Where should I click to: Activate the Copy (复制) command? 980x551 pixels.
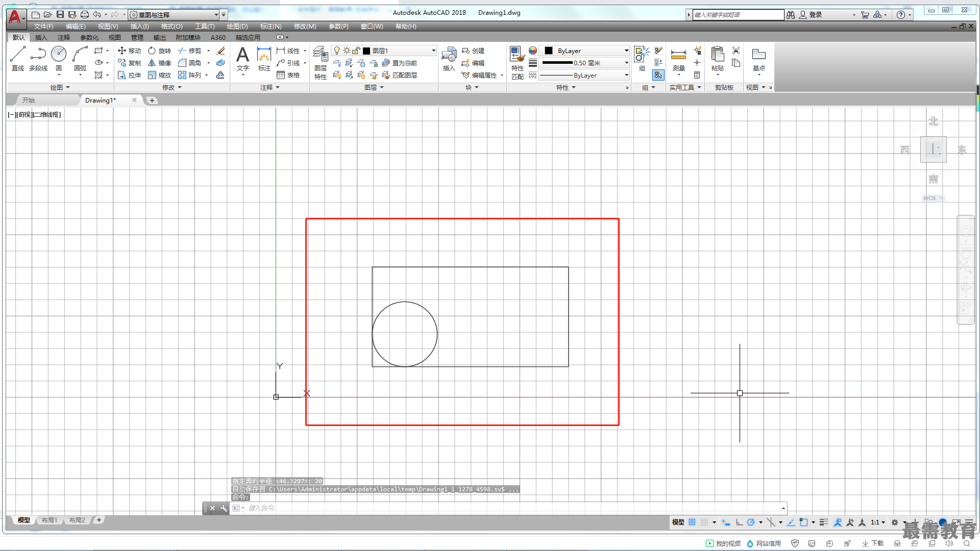click(129, 63)
